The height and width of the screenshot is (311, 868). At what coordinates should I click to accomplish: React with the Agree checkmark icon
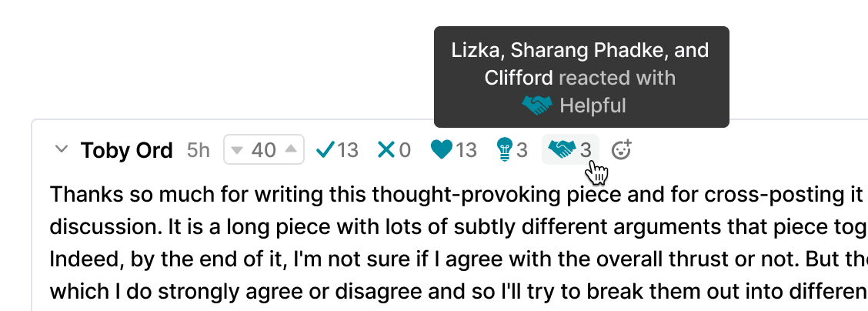pos(325,149)
